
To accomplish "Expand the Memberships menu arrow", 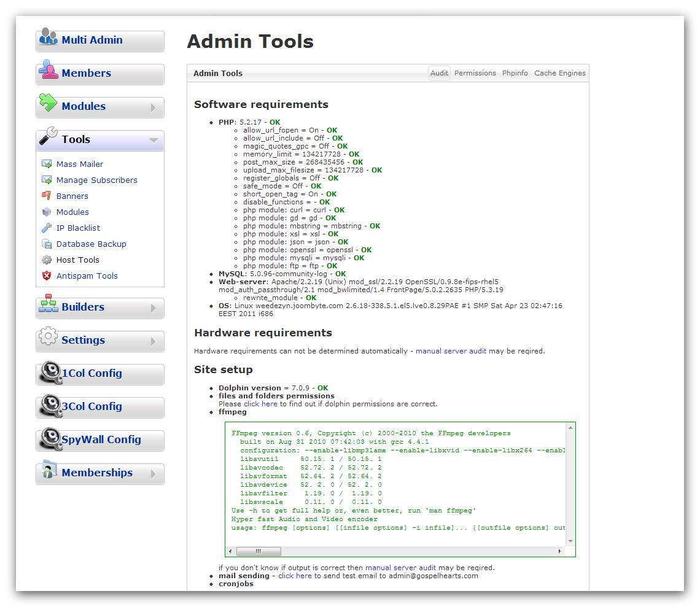I will 154,474.
